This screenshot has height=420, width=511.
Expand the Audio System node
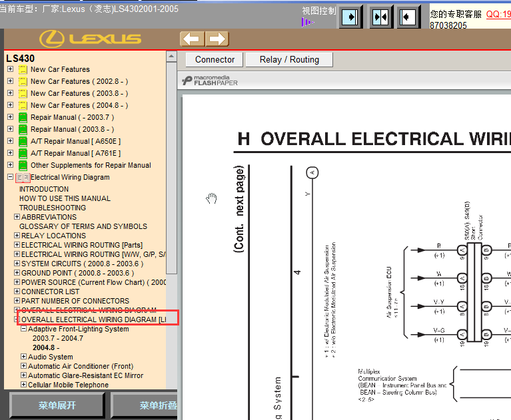23,357
